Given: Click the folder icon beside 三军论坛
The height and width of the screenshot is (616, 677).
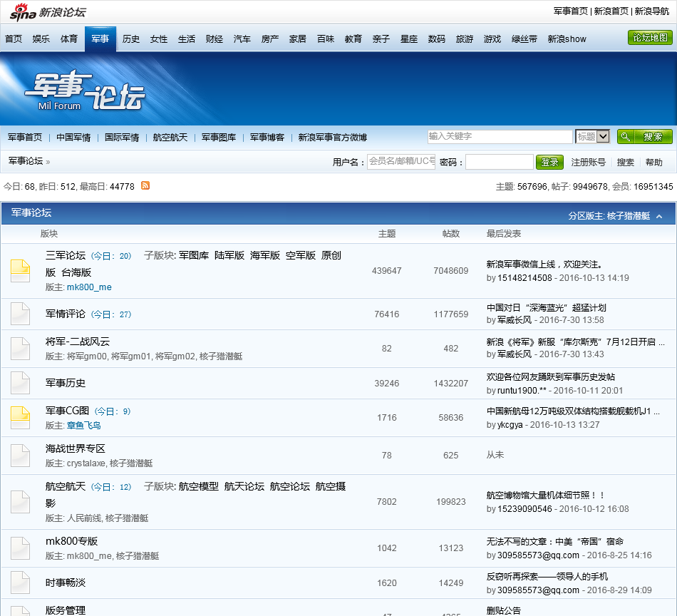Looking at the screenshot, I should click(x=20, y=271).
